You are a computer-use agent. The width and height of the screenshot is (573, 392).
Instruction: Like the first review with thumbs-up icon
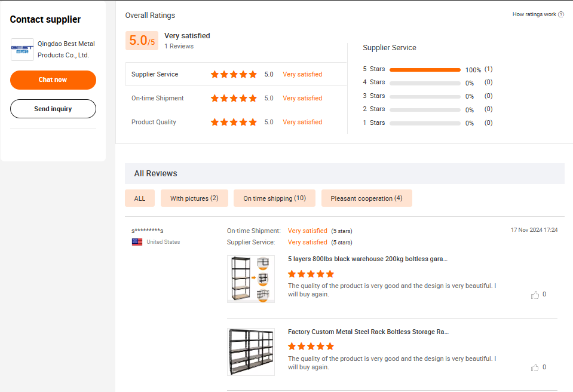pyautogui.click(x=535, y=295)
